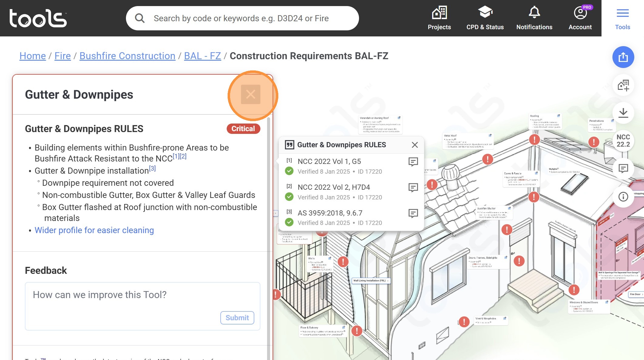644x360 pixels.
Task: Click the add-to-project building icon
Action: pos(623,85)
